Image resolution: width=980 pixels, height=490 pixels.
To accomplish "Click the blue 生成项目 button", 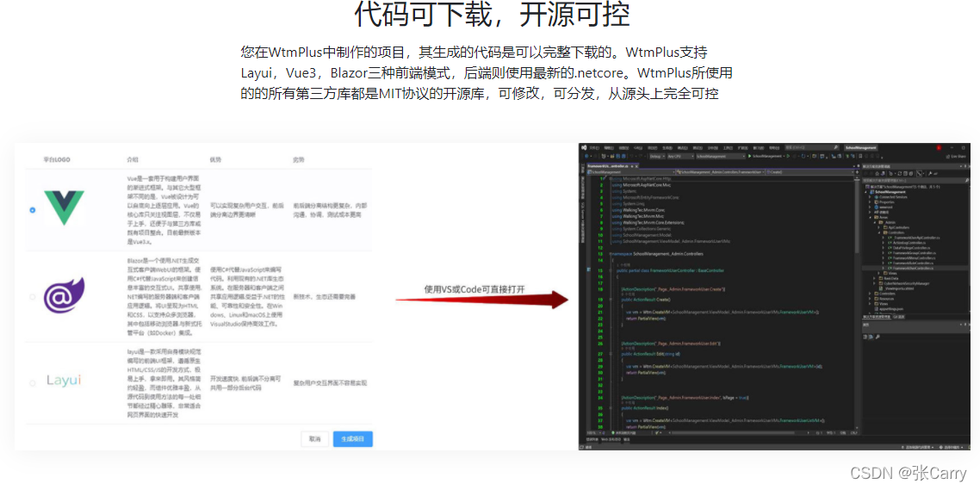I will pos(353,439).
